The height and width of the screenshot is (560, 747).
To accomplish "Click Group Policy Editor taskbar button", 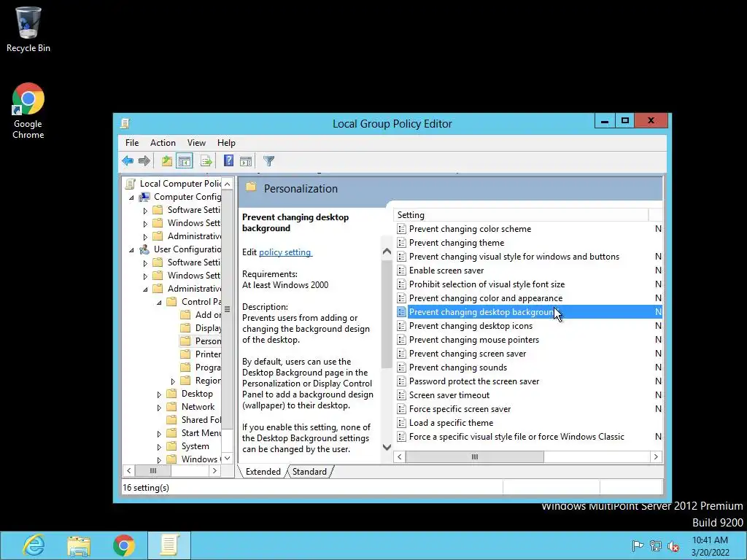I will [x=169, y=545].
